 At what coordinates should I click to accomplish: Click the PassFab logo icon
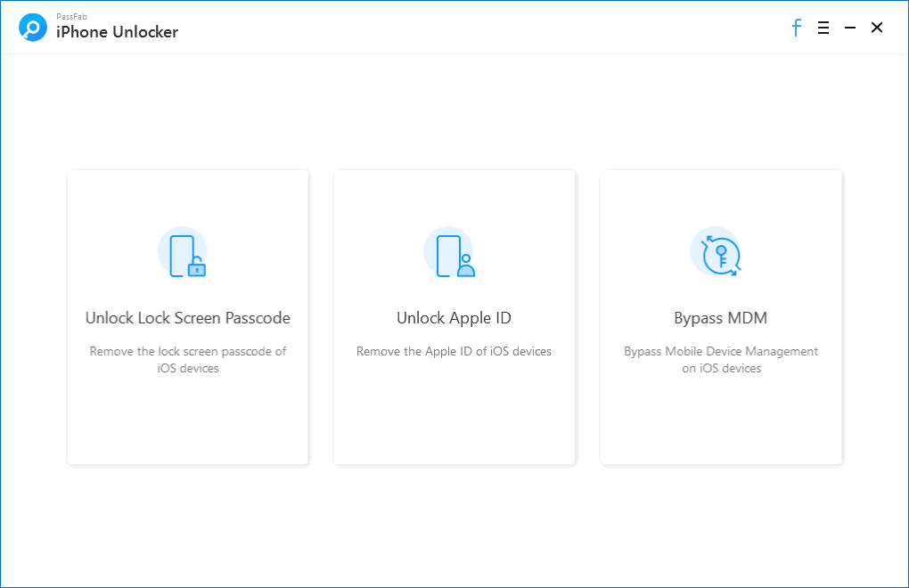coord(32,28)
